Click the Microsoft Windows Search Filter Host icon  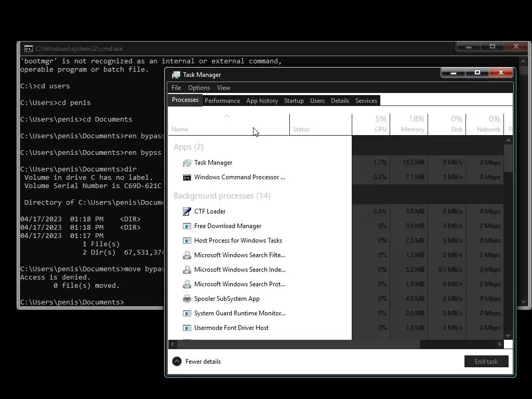point(187,255)
